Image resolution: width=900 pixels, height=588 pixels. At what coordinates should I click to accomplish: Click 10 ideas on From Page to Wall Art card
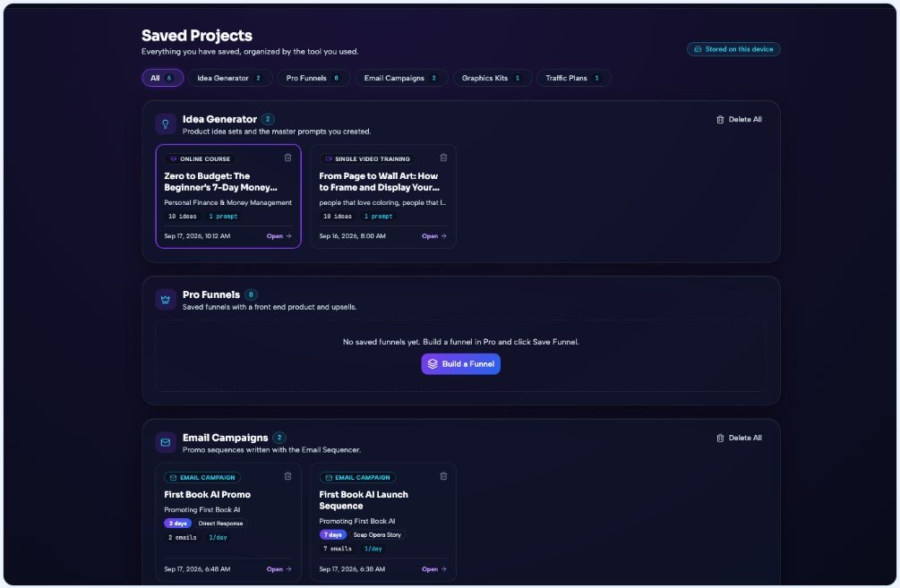click(x=338, y=217)
